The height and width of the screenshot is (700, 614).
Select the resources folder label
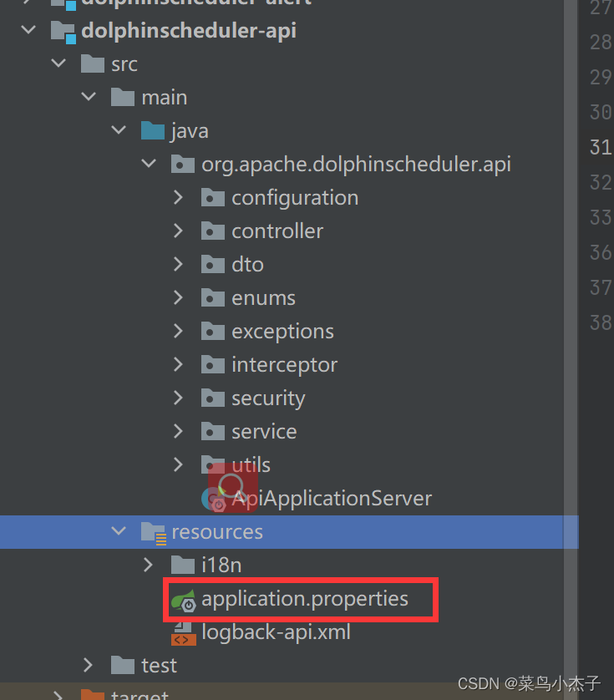click(x=217, y=532)
